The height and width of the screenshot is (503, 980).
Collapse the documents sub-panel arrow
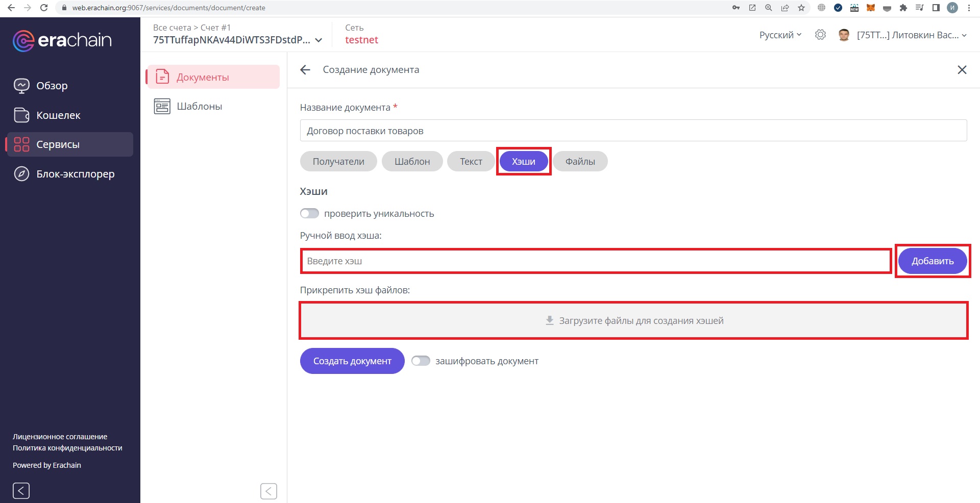tap(268, 491)
